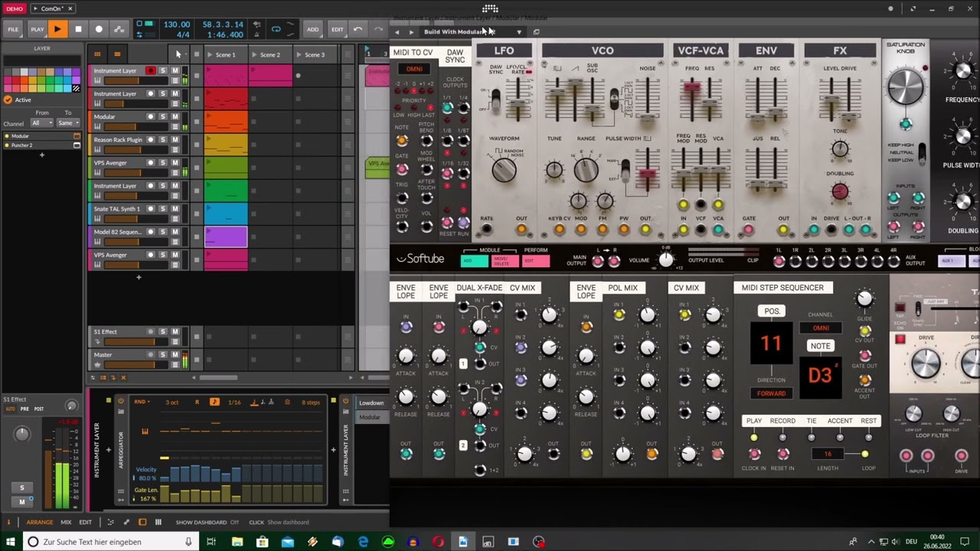Toggle the Active checkbox in Layer panel
Image resolution: width=980 pixels, height=551 pixels.
click(x=8, y=99)
